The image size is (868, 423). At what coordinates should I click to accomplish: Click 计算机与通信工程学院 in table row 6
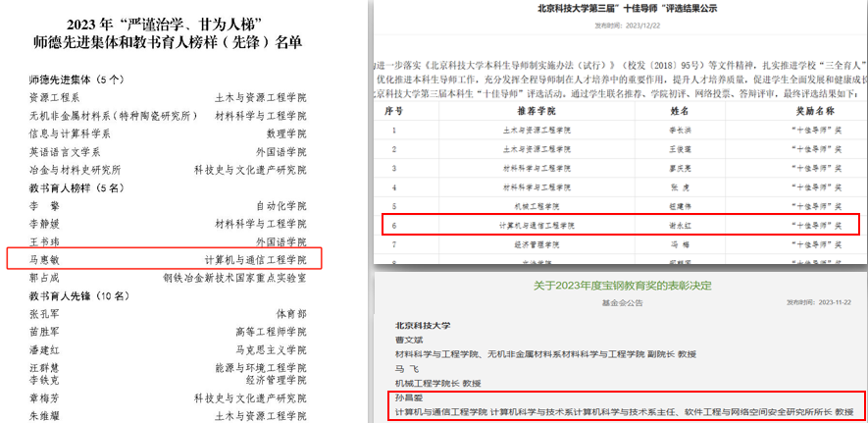[x=536, y=226]
